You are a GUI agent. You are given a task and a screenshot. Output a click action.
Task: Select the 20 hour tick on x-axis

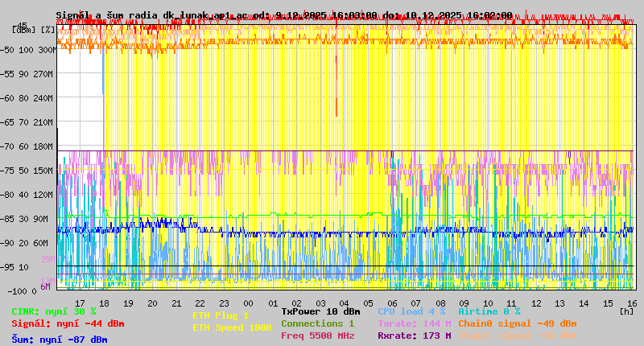coord(152,303)
